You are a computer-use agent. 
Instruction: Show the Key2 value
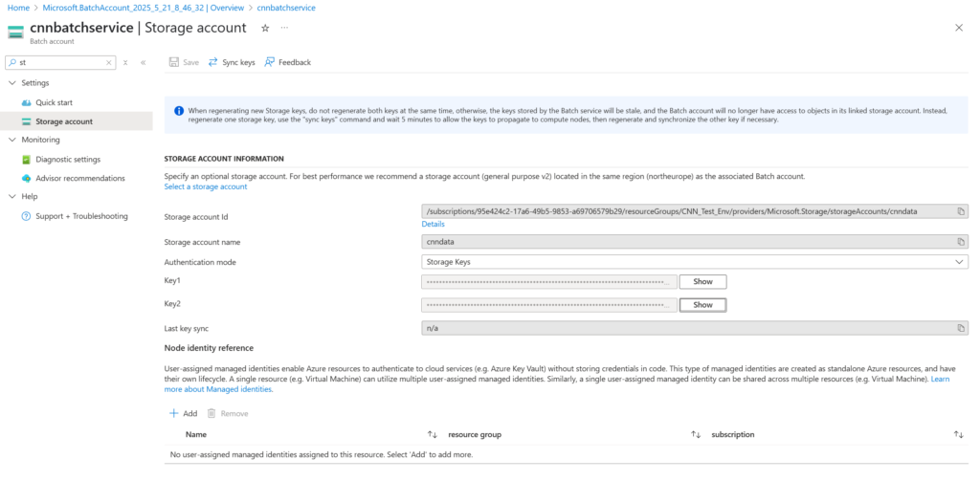(x=702, y=305)
